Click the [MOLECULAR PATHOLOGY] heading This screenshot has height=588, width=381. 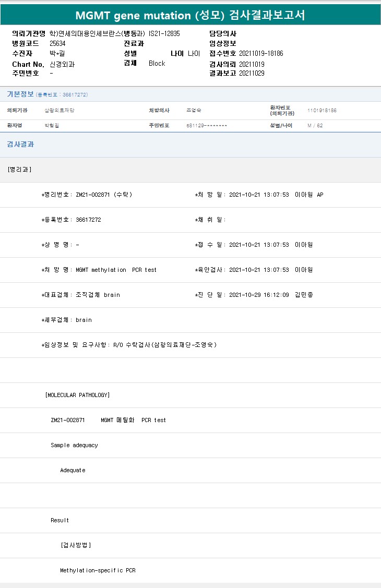(x=77, y=395)
